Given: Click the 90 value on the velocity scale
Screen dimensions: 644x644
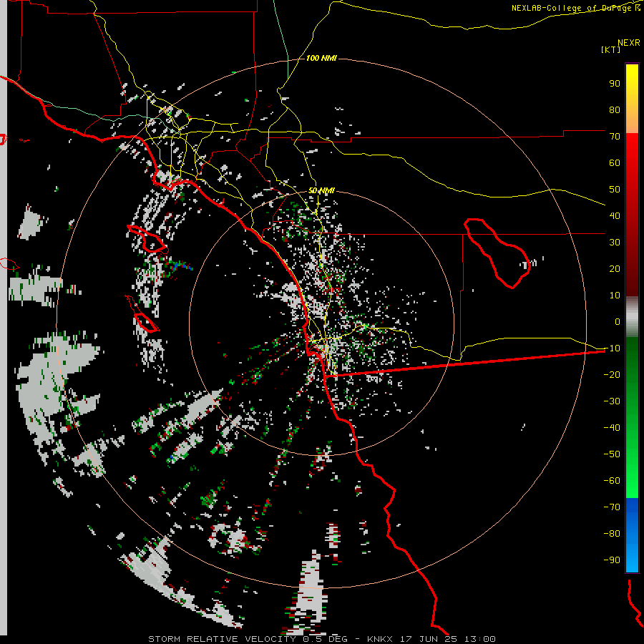Looking at the screenshot, I should click(x=615, y=84).
